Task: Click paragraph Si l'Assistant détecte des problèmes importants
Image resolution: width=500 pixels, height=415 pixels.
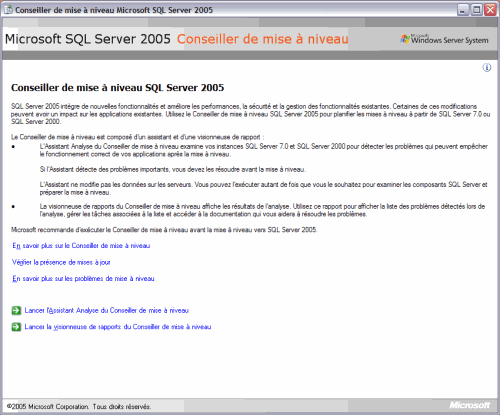Action: (x=173, y=169)
